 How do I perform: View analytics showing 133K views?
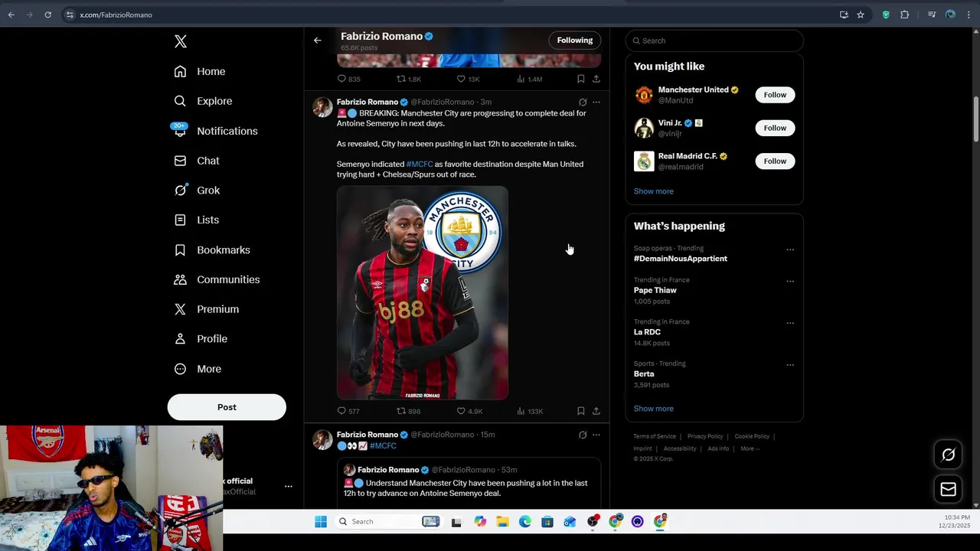coord(530,411)
